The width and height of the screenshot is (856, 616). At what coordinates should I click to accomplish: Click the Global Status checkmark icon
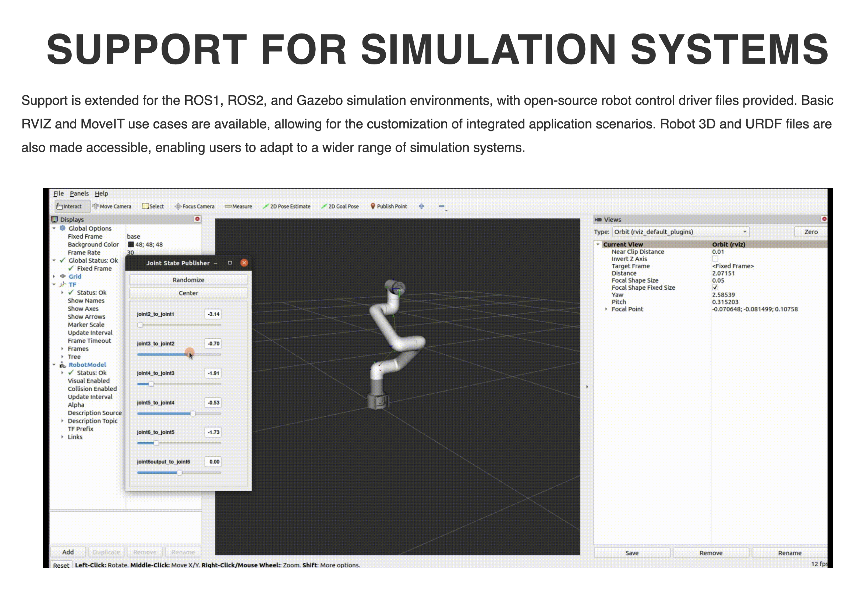(63, 260)
